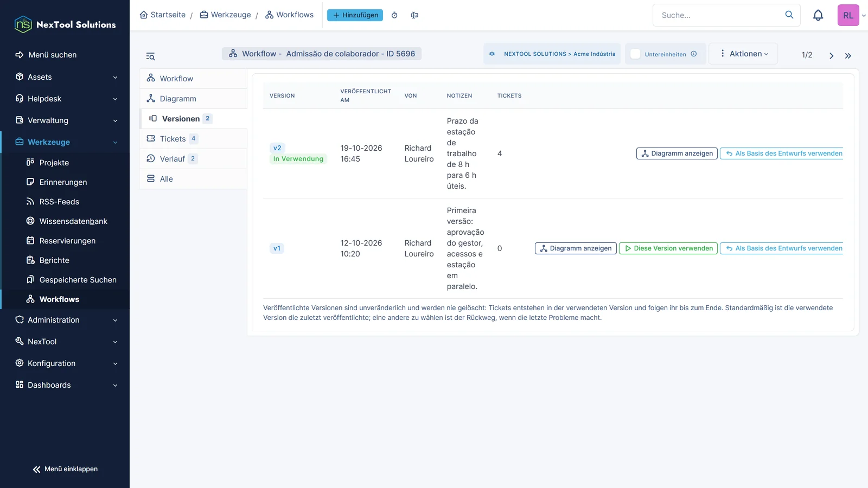Click NEXTOOL SOLUTIONS > Acme Indústria entity
The image size is (868, 488).
[x=552, y=54]
